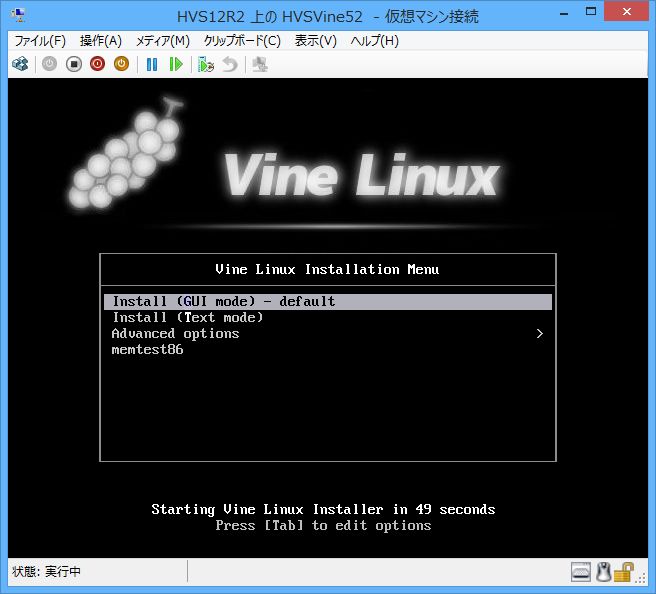Click the mouse status icon
The image size is (656, 594).
(603, 572)
